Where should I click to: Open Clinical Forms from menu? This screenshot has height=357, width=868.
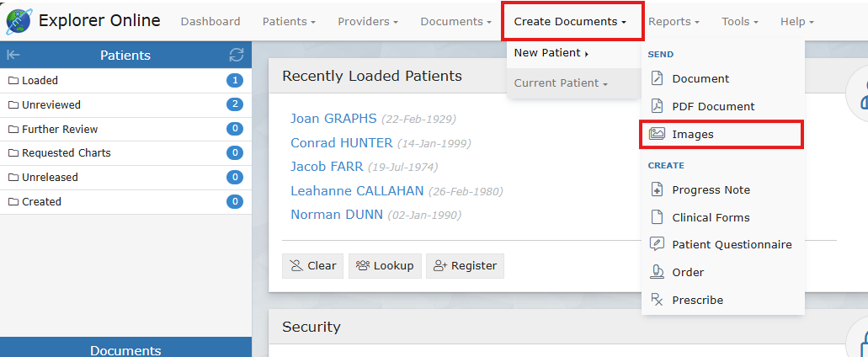click(x=711, y=218)
